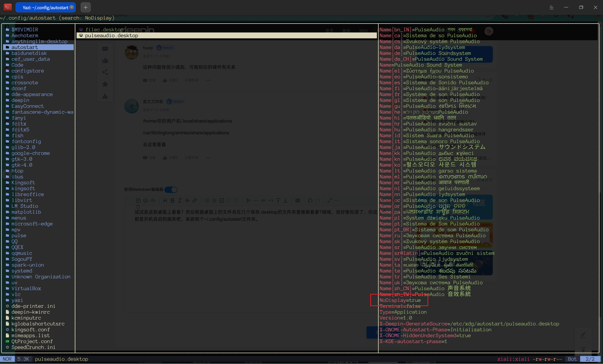Select the qqmusic folder

[x=38, y=253]
